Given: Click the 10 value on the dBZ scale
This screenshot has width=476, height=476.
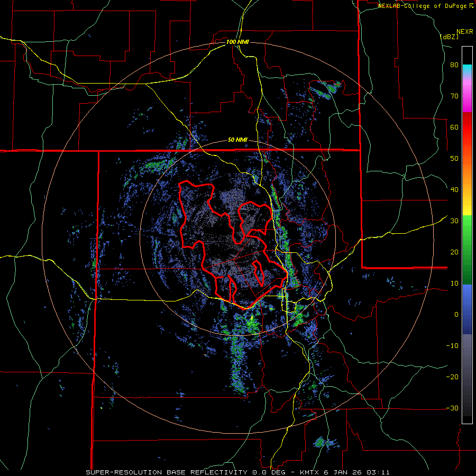Looking at the screenshot, I should pos(454,283).
